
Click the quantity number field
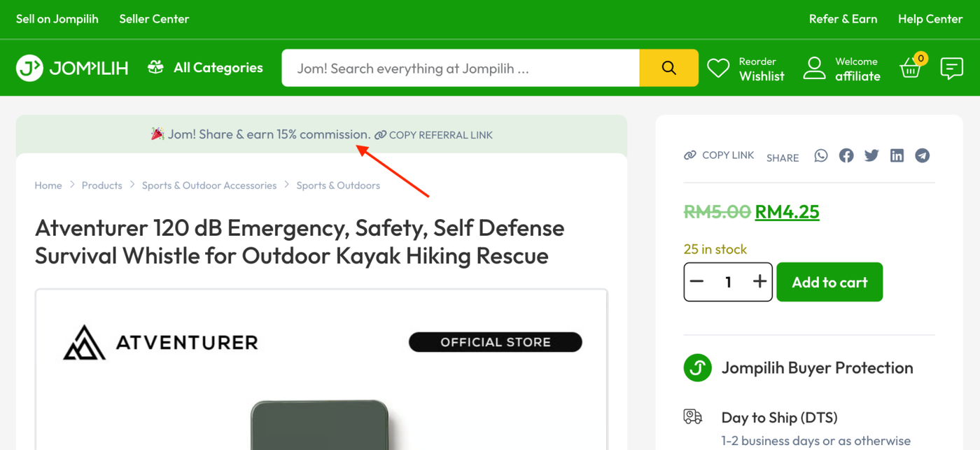pos(728,282)
